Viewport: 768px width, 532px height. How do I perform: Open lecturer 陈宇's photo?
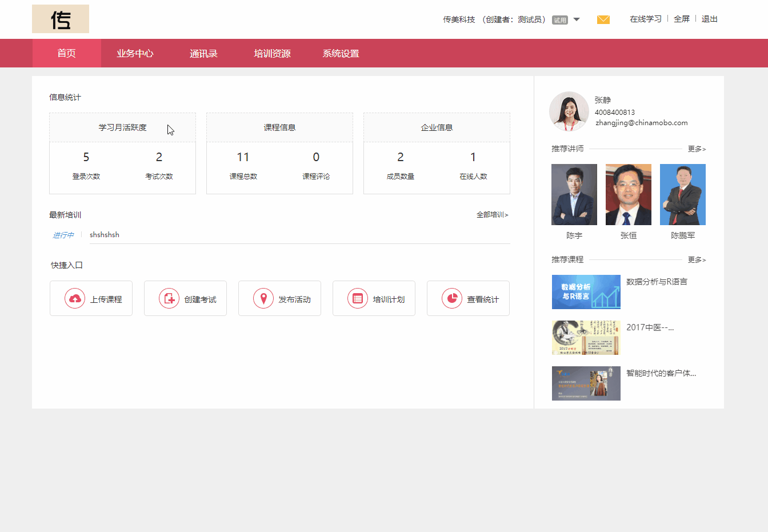point(574,194)
